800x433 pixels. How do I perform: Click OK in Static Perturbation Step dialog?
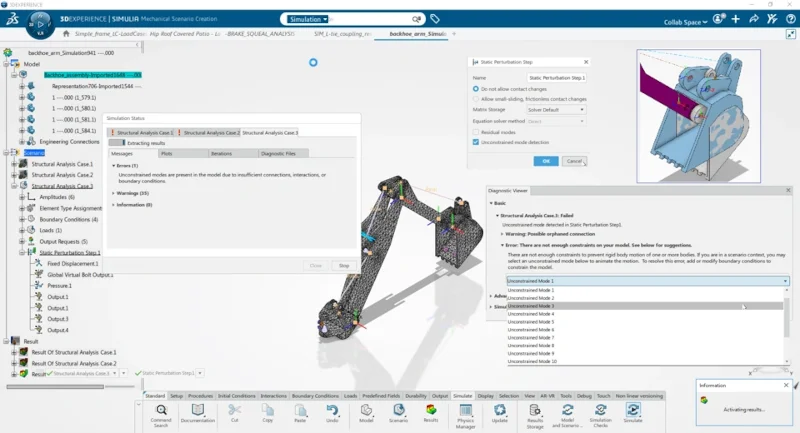[546, 161]
